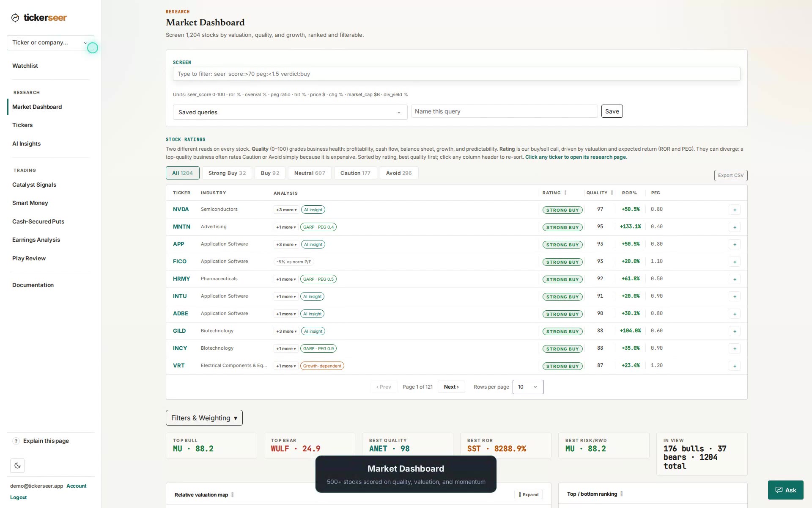Click into the Screen filter input
Image resolution: width=812 pixels, height=508 pixels.
click(456, 74)
